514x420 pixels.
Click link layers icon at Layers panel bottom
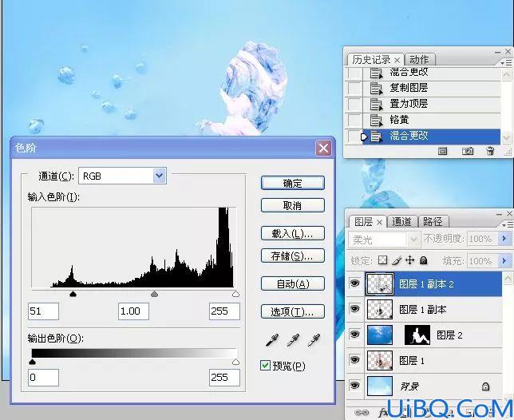(x=362, y=413)
